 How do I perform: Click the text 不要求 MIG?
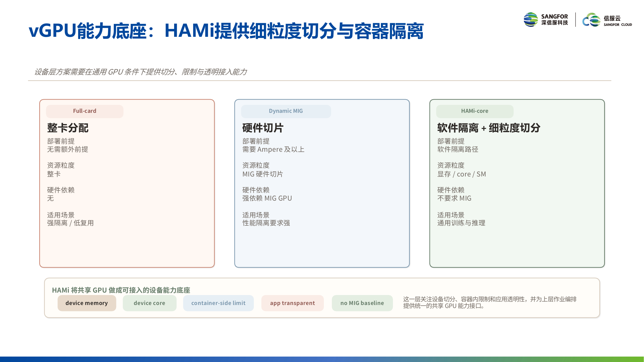coord(454,198)
